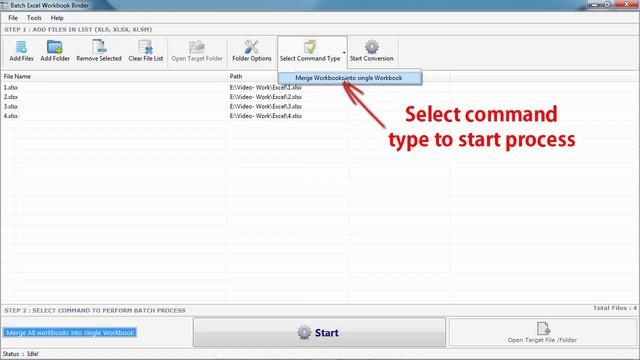The width and height of the screenshot is (640, 360).
Task: Click the path E:\Video- Work\Excel\3.xlsx
Action: tap(266, 106)
